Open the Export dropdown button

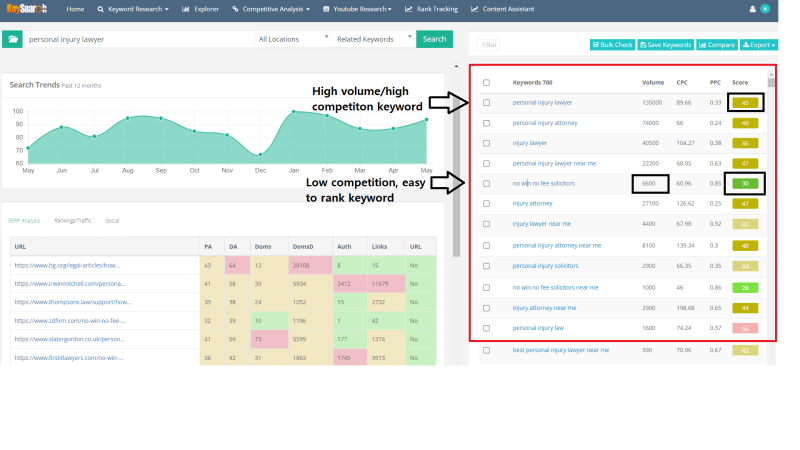(x=759, y=45)
